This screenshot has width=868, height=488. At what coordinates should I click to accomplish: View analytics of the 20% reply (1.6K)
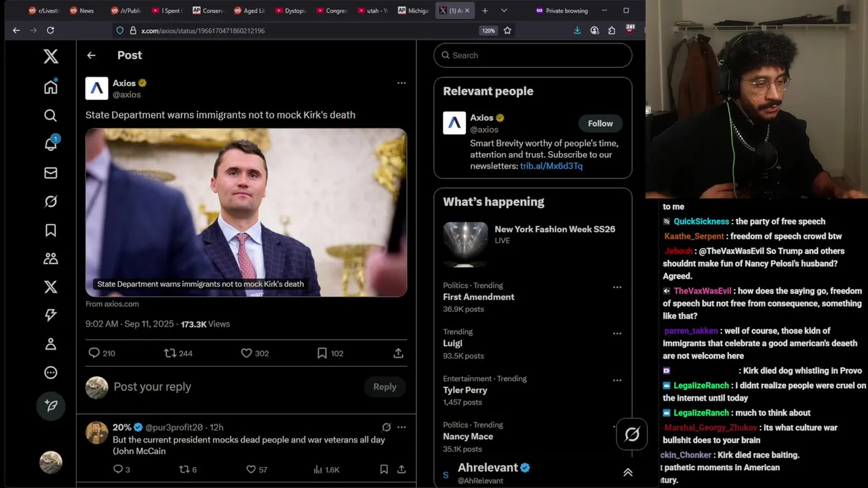pos(326,469)
